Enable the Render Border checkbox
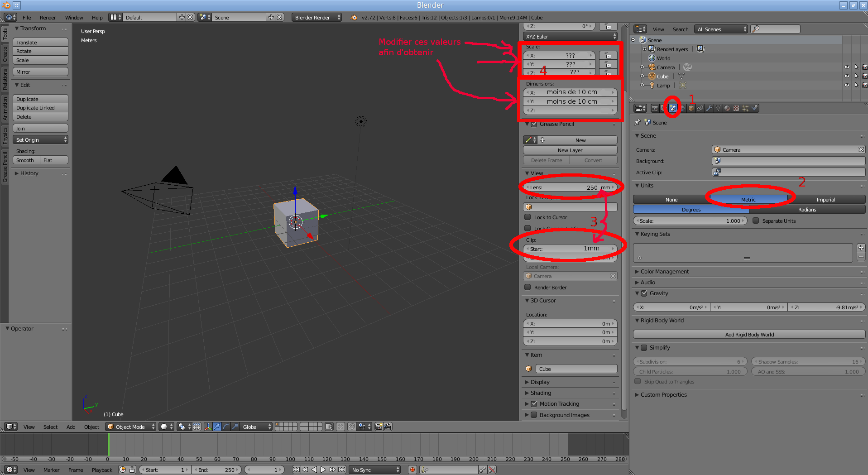The width and height of the screenshot is (868, 475). pyautogui.click(x=528, y=287)
